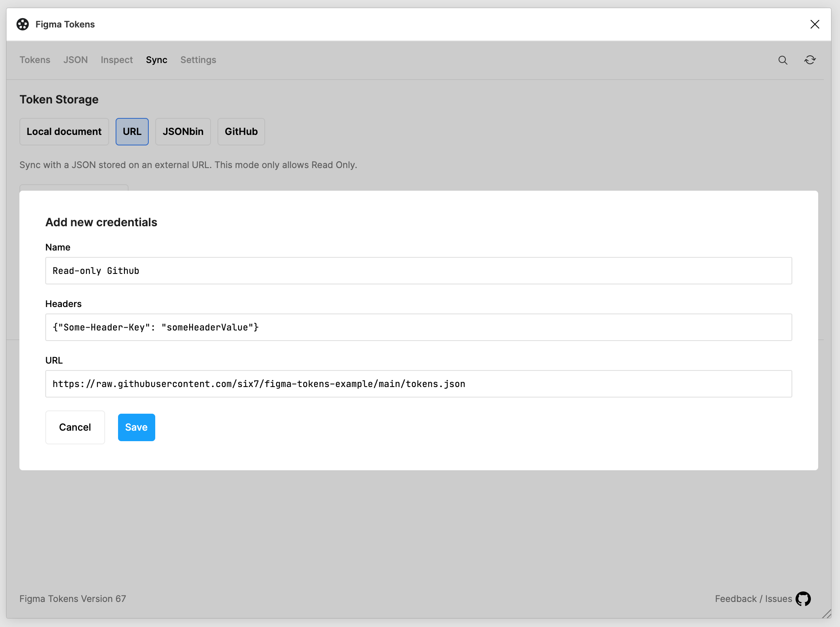Click the window resize grip at corner
Viewport: 840px width, 627px height.
click(x=826, y=614)
